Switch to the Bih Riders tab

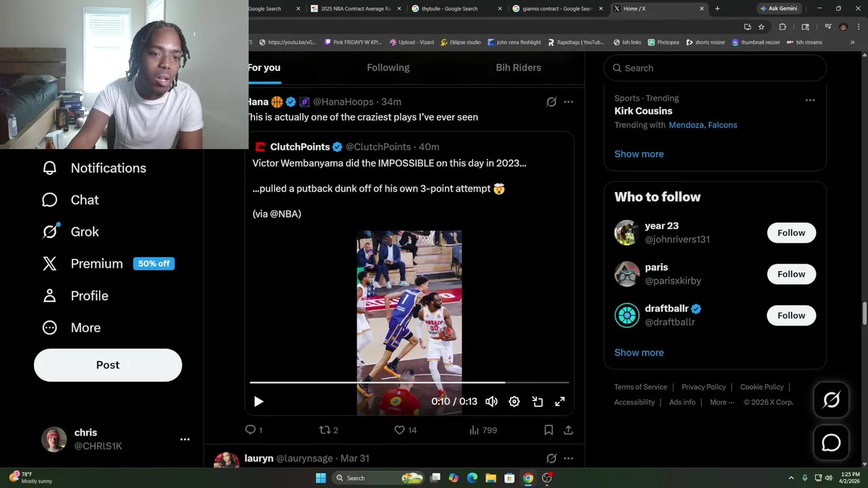coord(518,68)
